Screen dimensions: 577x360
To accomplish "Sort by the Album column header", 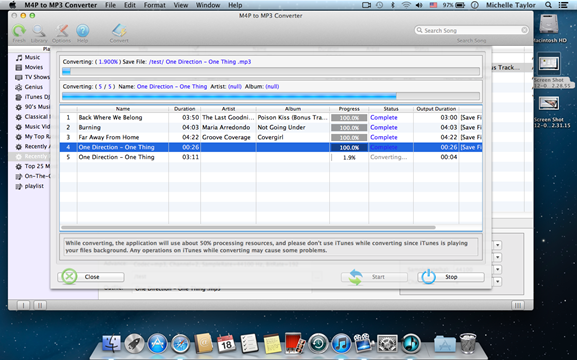I will (293, 109).
